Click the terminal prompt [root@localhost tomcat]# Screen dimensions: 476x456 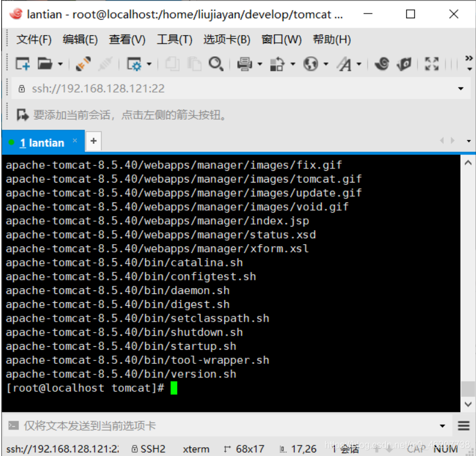click(85, 388)
